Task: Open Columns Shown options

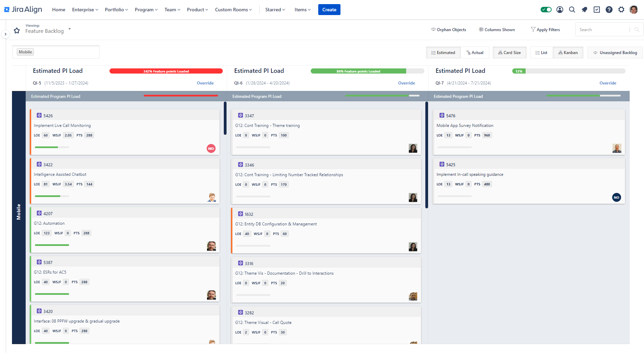Action: click(x=497, y=30)
